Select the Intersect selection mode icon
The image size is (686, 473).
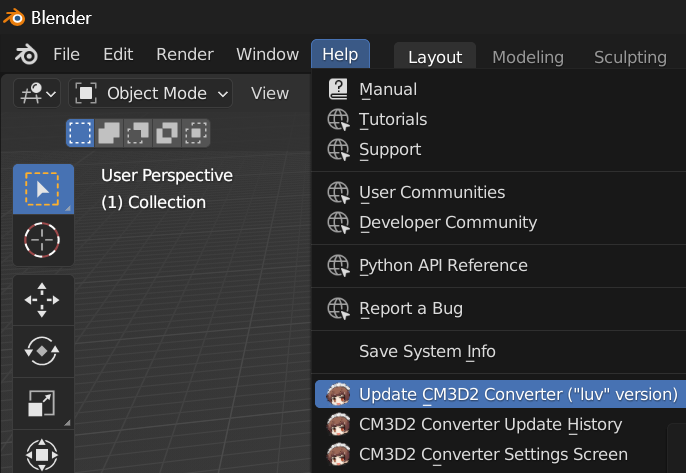pyautogui.click(x=196, y=133)
